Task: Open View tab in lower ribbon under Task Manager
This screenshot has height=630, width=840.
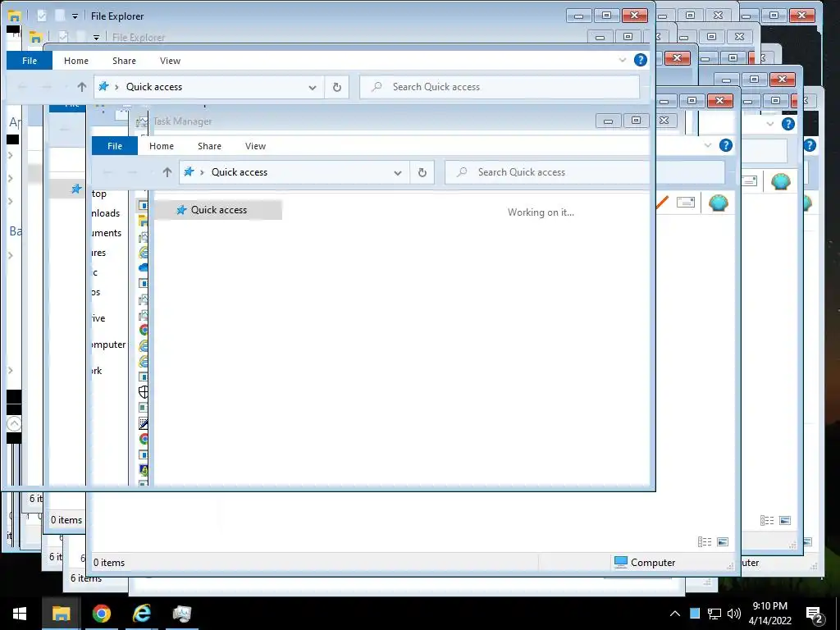Action: click(255, 146)
